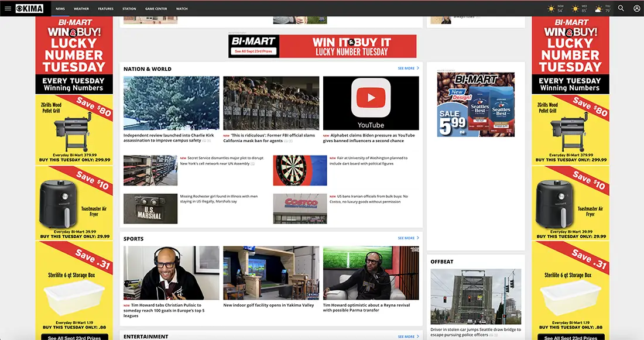The height and width of the screenshot is (340, 644).
Task: Click right sidebar Sterilite Storage Box ad
Action: pyautogui.click(x=570, y=286)
